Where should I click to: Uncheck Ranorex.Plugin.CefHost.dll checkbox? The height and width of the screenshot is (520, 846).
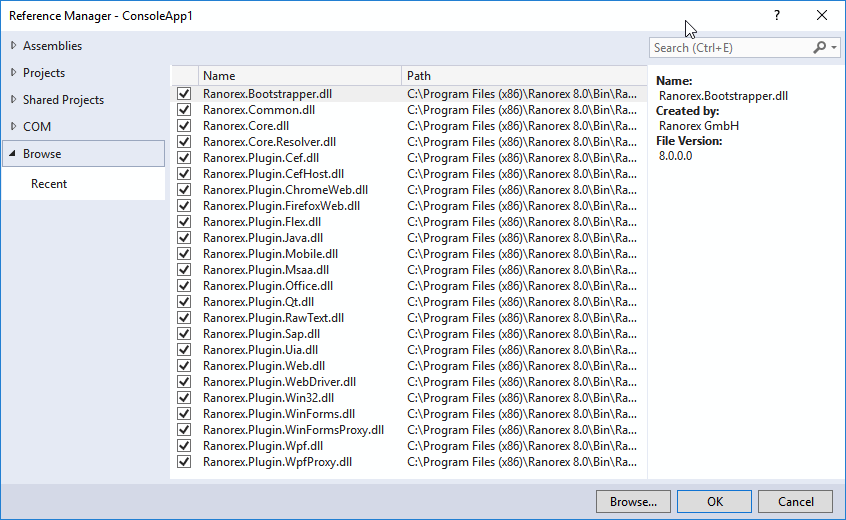tap(184, 174)
